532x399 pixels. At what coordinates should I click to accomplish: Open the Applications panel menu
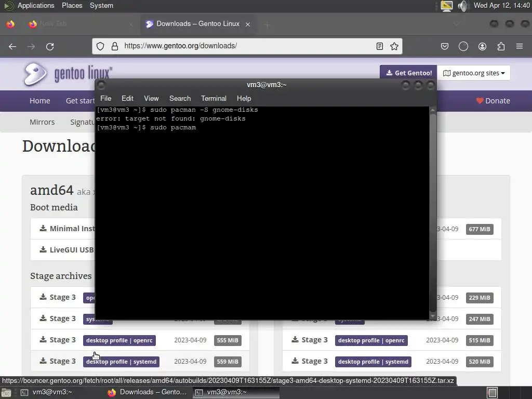[x=36, y=5]
